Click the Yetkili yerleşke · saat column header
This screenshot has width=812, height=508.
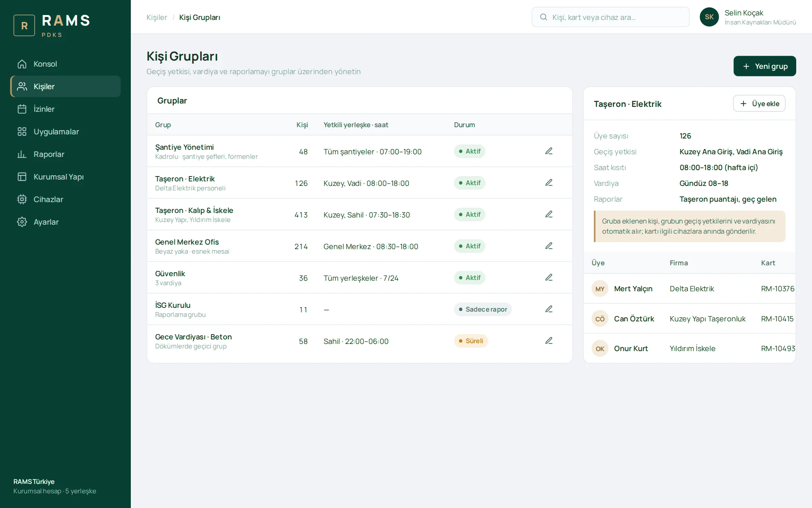356,125
